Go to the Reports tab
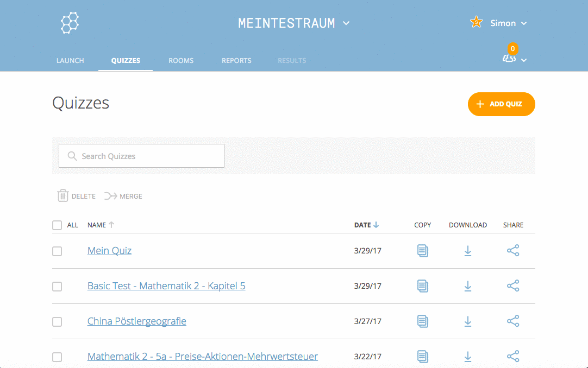588x368 pixels. click(236, 61)
